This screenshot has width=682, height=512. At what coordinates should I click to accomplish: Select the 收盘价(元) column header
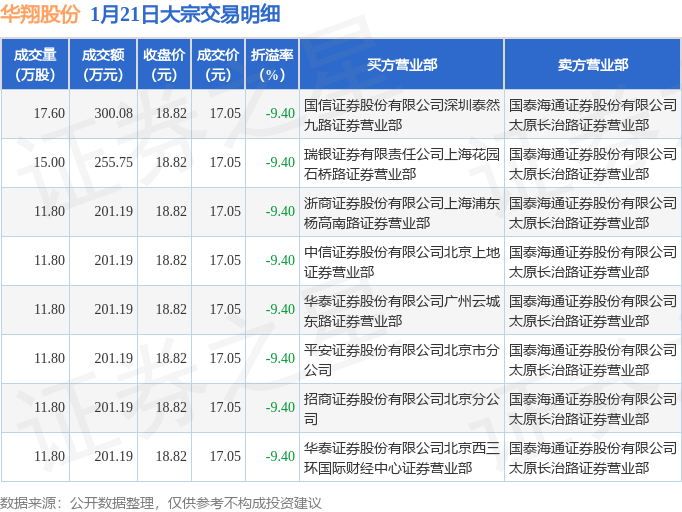164,64
